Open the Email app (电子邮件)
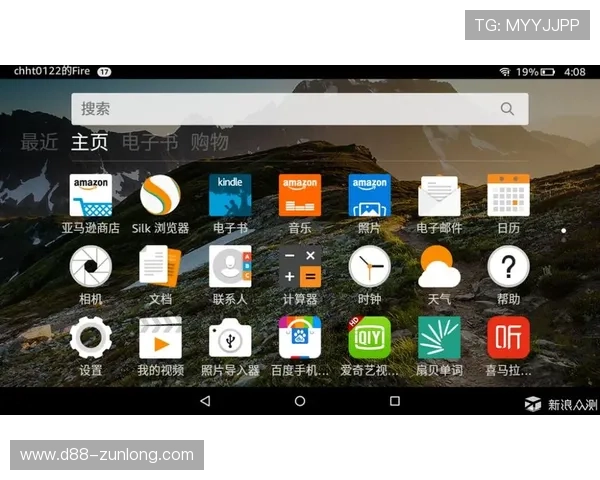The height and width of the screenshot is (480, 600). [439, 196]
